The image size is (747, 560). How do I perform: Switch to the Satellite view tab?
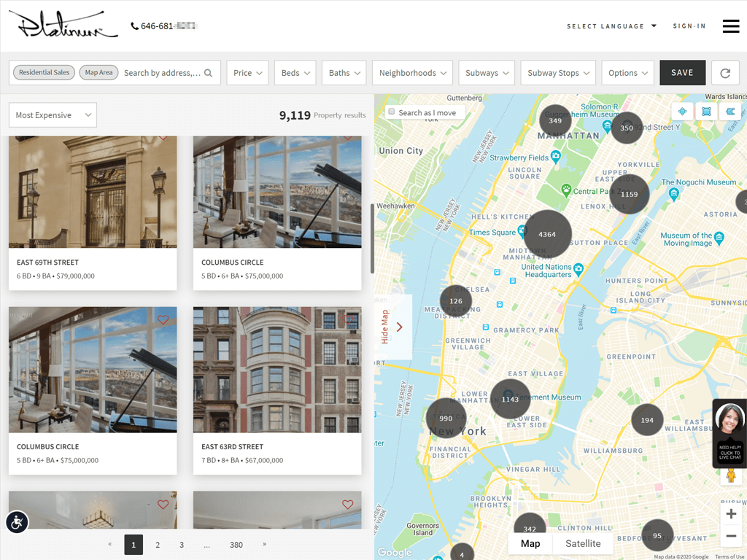tap(583, 543)
